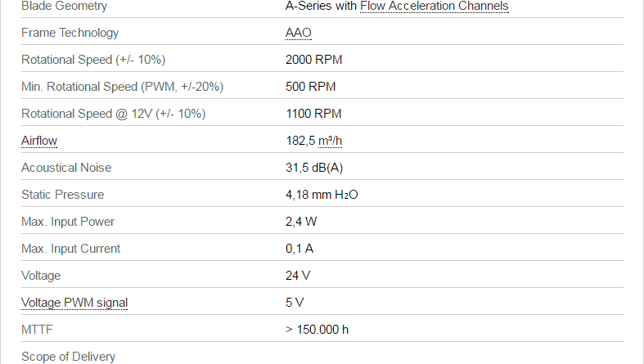This screenshot has height=364, width=644.
Task: Click the 2,4 W input power value
Action: click(301, 222)
